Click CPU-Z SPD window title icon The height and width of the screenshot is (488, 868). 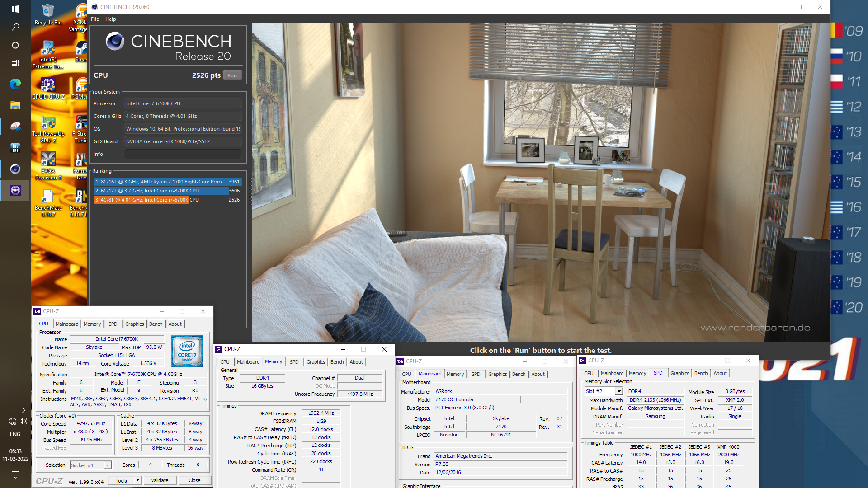point(582,361)
